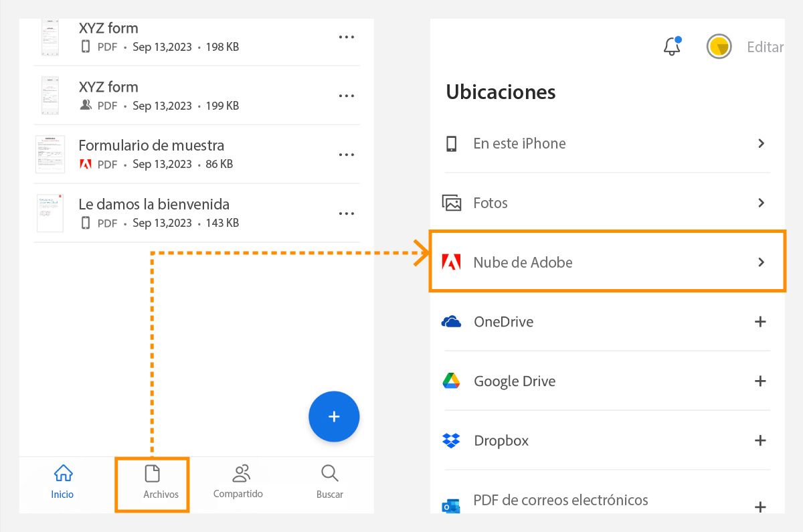Add OneDrive with the plus button
The height and width of the screenshot is (532, 803).
coord(760,322)
